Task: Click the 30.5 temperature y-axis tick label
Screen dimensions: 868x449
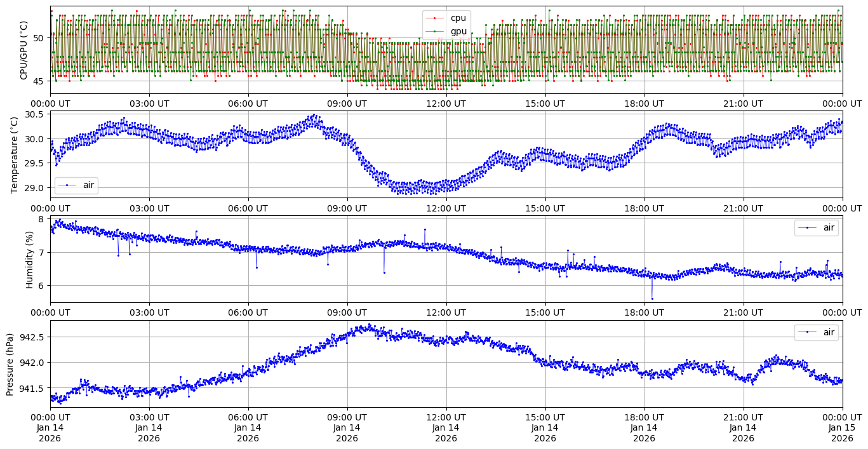Action: (x=32, y=114)
